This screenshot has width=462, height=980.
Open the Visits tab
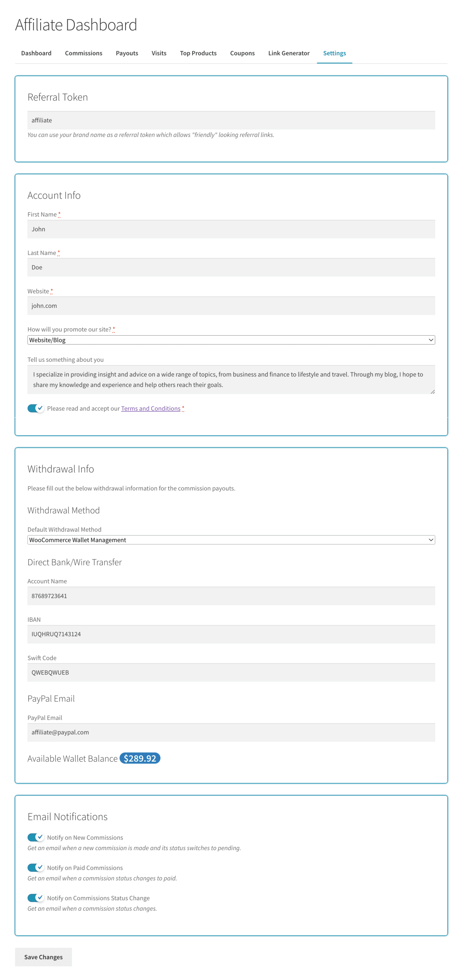(159, 53)
